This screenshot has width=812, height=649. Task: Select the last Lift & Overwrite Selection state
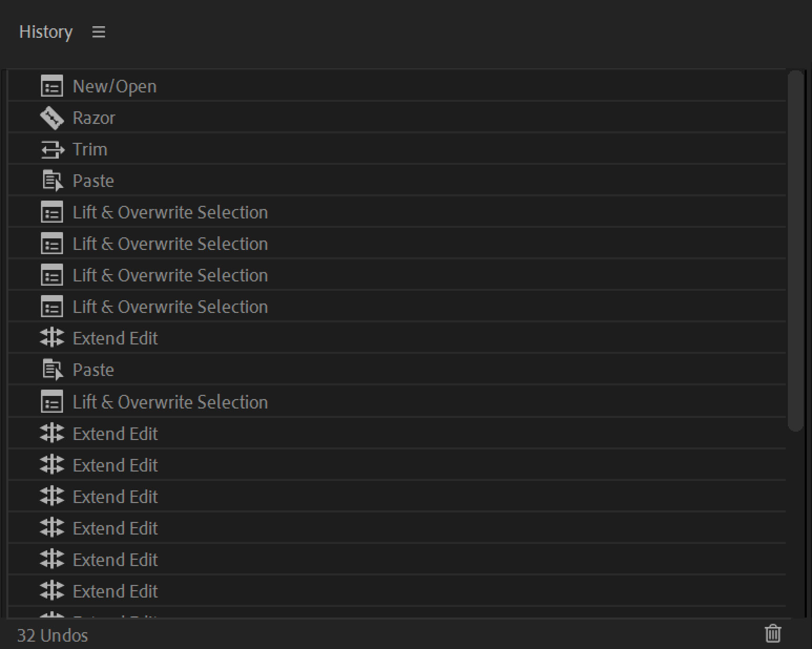[170, 402]
